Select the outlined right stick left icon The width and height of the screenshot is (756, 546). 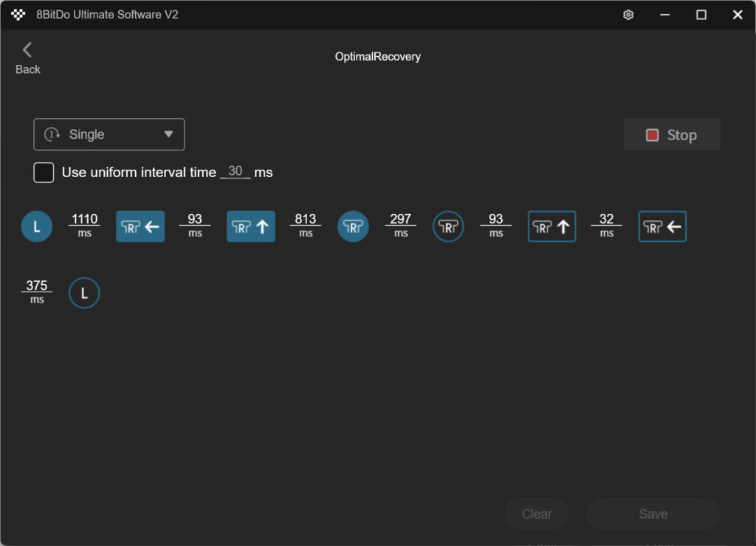point(662,227)
